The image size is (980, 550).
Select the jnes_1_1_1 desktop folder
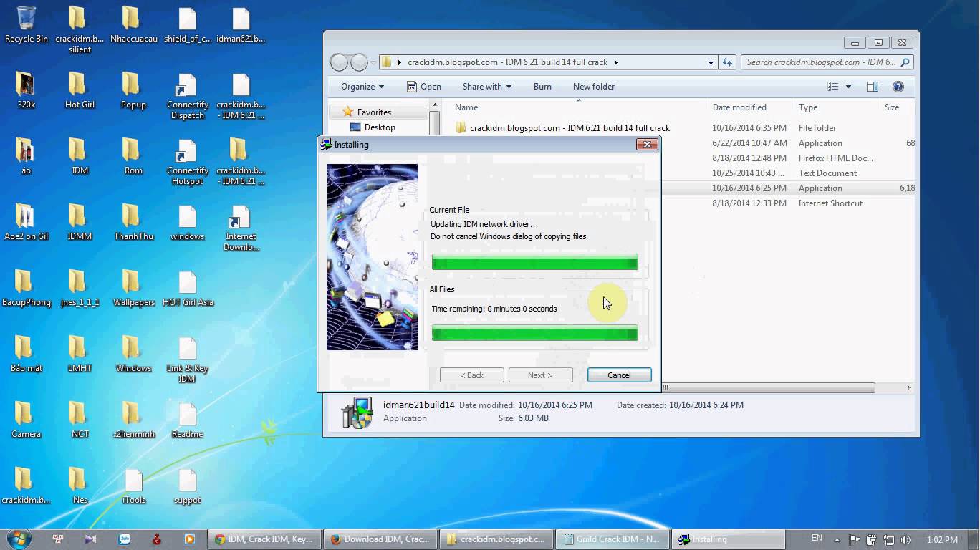[x=80, y=288]
